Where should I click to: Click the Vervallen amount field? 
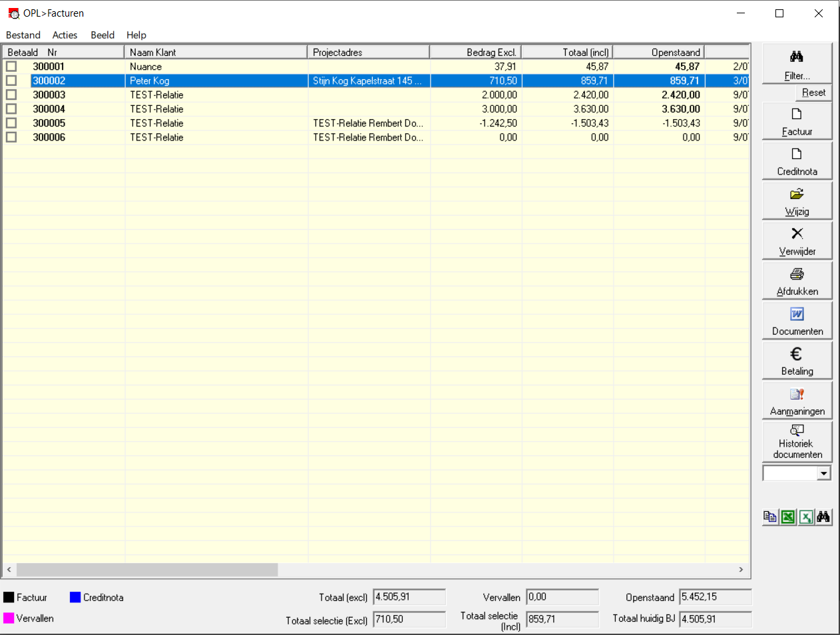click(562, 597)
